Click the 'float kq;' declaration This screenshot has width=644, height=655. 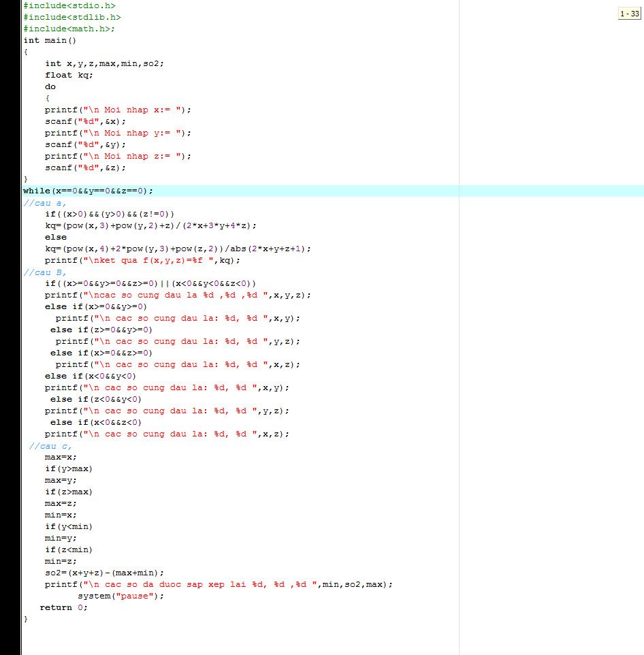pos(69,75)
